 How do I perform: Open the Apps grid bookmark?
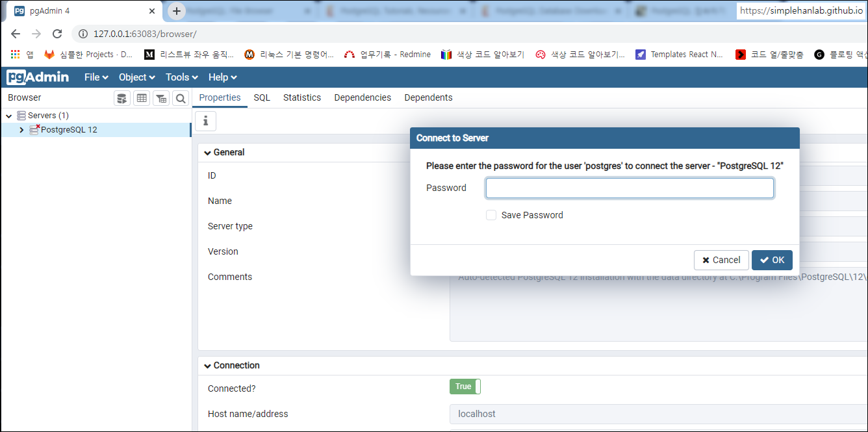pos(22,55)
